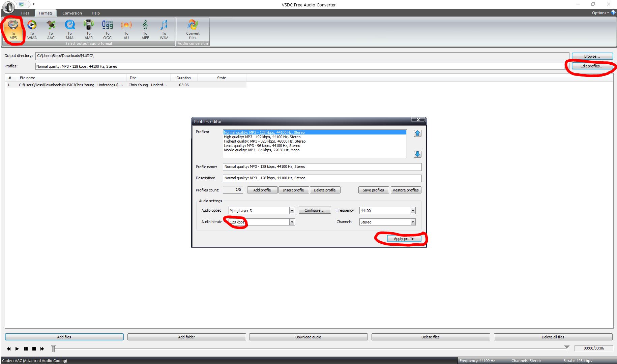Click the Add files button
The image size is (617, 364).
pos(64,337)
